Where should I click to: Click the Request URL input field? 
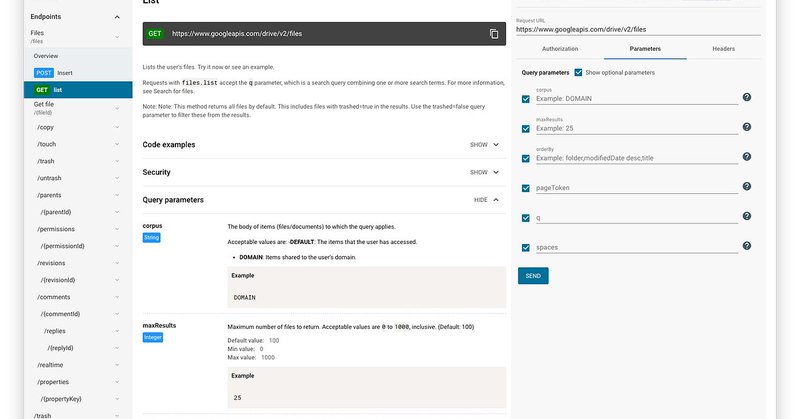pos(638,30)
